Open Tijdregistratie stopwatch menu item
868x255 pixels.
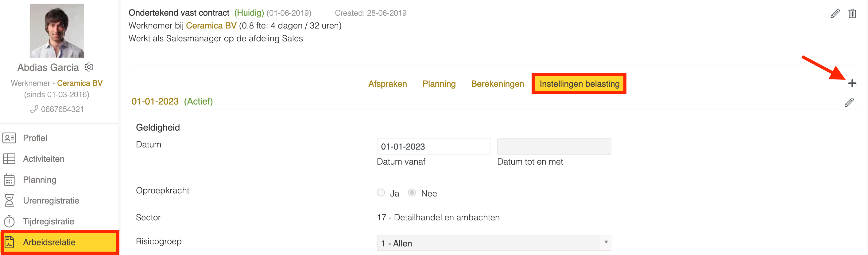pyautogui.click(x=48, y=221)
